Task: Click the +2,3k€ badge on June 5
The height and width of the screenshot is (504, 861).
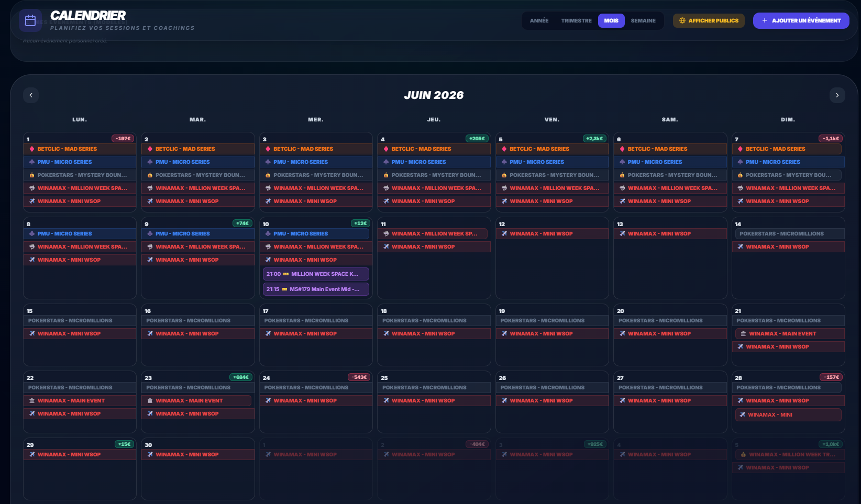Action: (595, 139)
